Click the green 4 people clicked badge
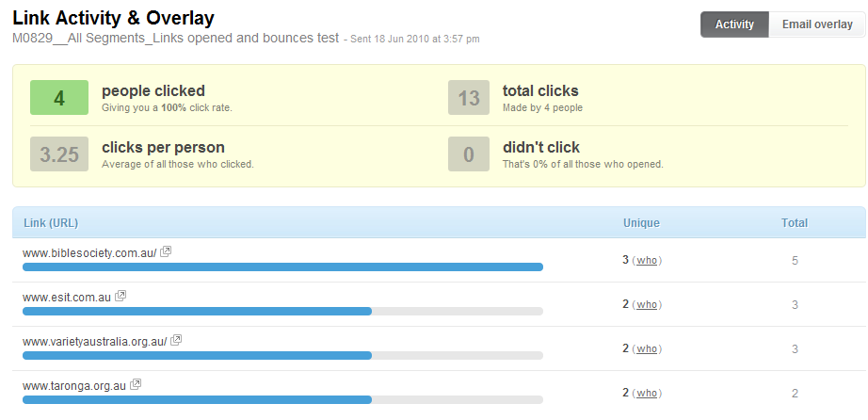This screenshot has height=420, width=868. click(x=59, y=98)
